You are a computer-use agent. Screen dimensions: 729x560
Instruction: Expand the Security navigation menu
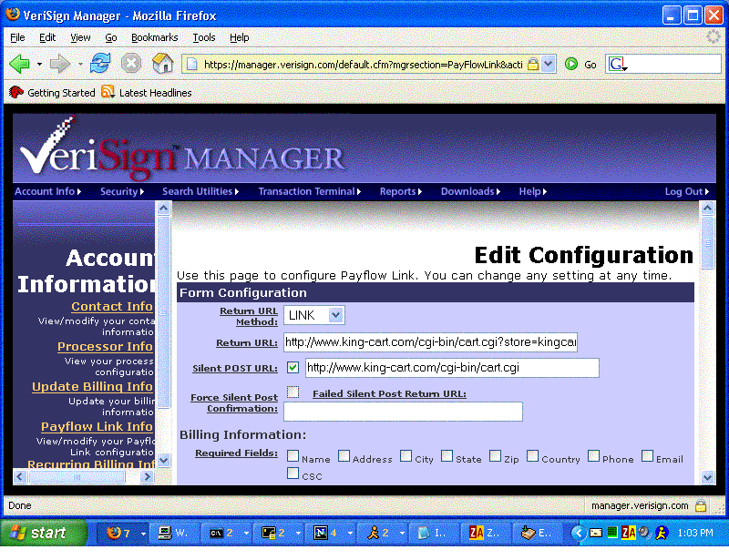tap(122, 191)
